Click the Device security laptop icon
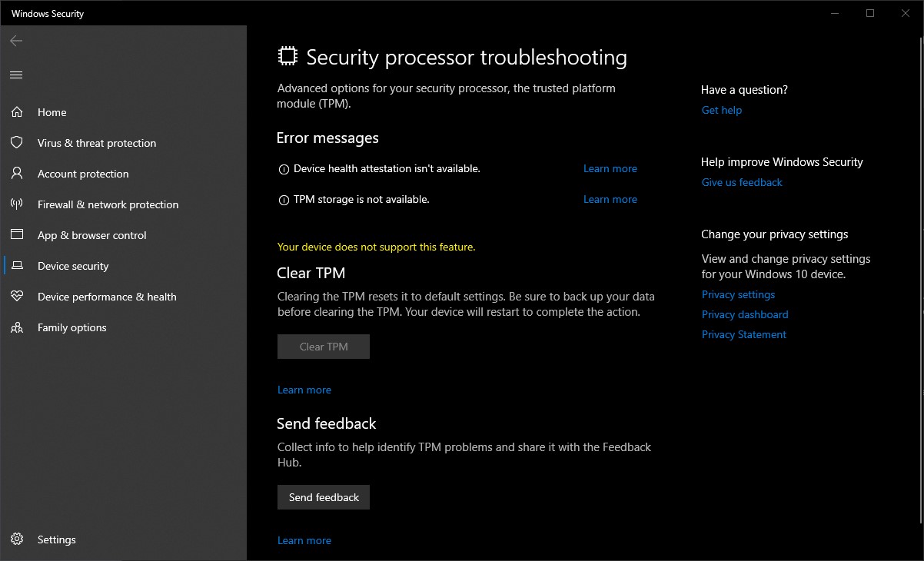924x561 pixels. [17, 266]
